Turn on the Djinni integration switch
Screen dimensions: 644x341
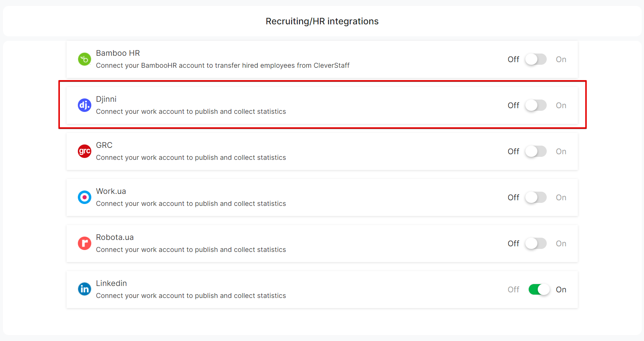[535, 106]
